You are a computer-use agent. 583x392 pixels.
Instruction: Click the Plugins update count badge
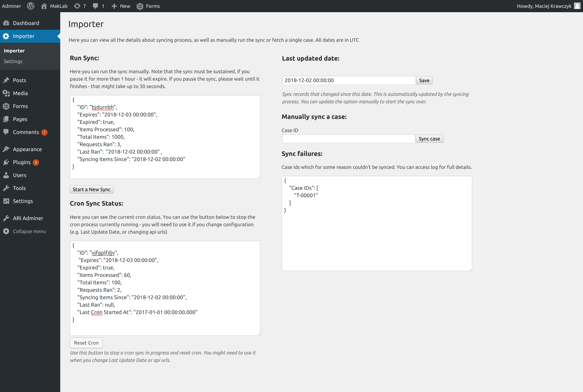pos(36,163)
